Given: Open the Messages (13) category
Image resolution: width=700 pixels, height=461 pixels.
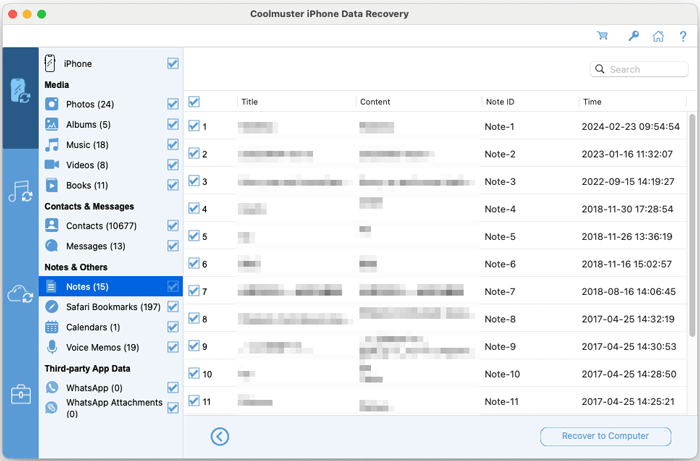Looking at the screenshot, I should 95,246.
